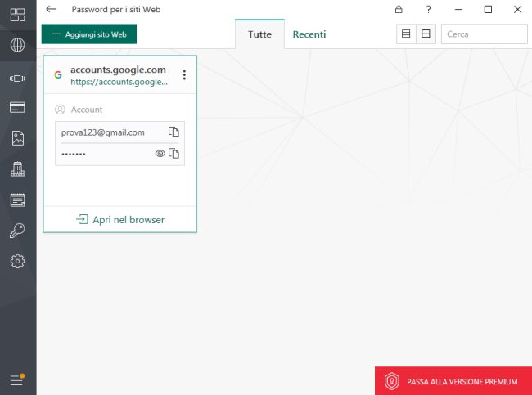Switch to list view layout

point(406,34)
